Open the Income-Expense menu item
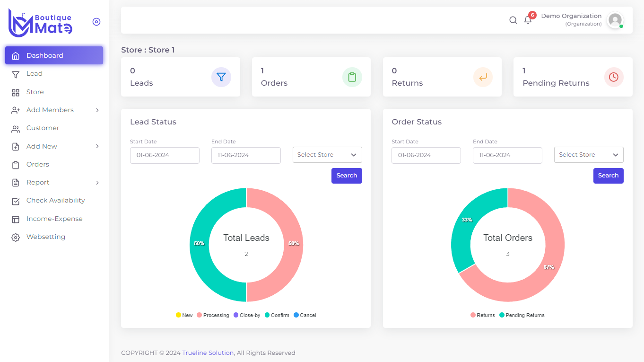The height and width of the screenshot is (362, 644). 54,219
